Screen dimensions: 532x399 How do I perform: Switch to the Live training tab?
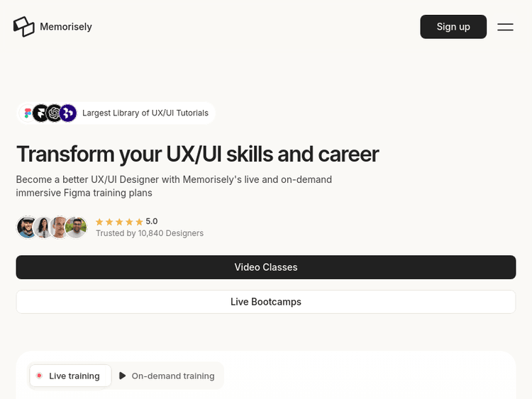[70, 376]
